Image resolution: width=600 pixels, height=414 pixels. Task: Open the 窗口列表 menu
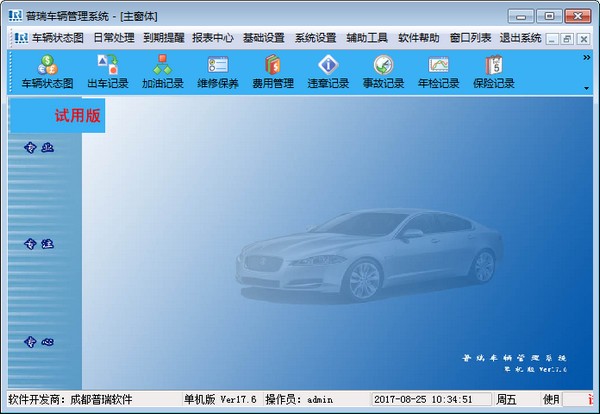(x=470, y=37)
